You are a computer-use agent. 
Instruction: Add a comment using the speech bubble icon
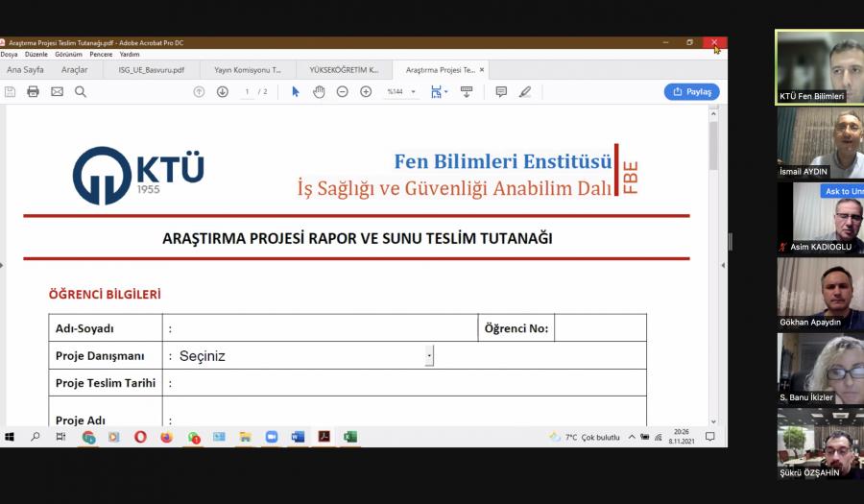click(501, 92)
